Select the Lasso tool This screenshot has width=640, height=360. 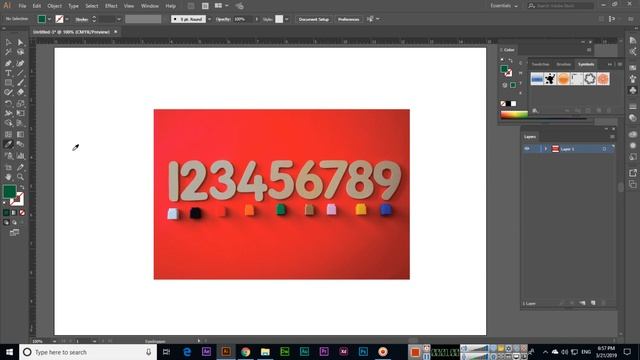[20, 52]
